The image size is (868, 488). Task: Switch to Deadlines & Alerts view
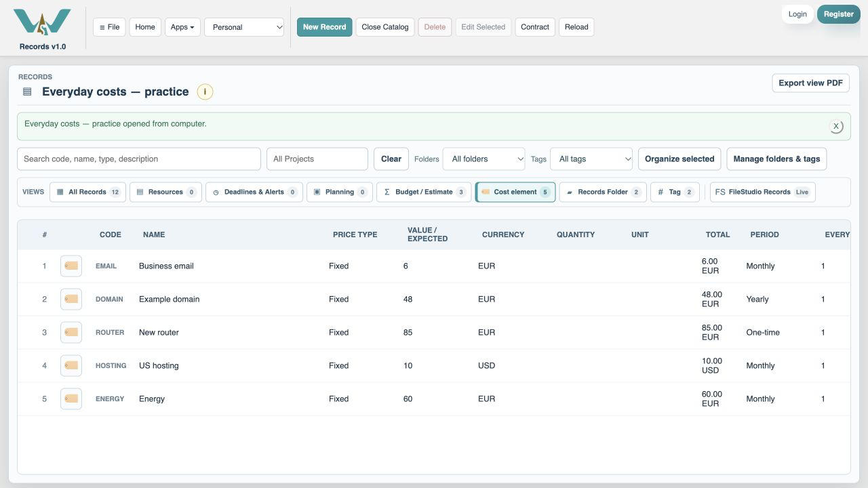(x=254, y=192)
